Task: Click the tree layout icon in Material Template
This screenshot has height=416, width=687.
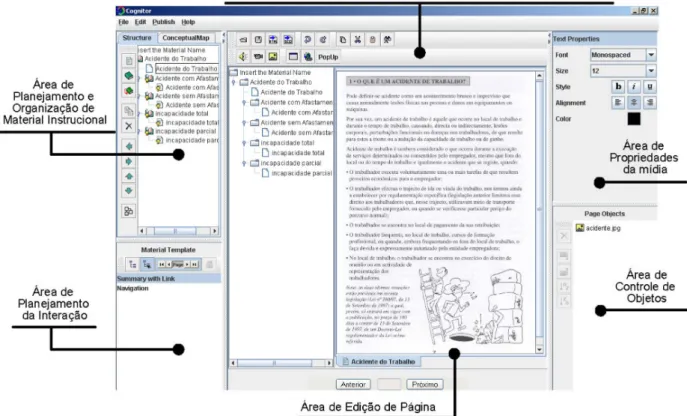Action: click(x=132, y=264)
